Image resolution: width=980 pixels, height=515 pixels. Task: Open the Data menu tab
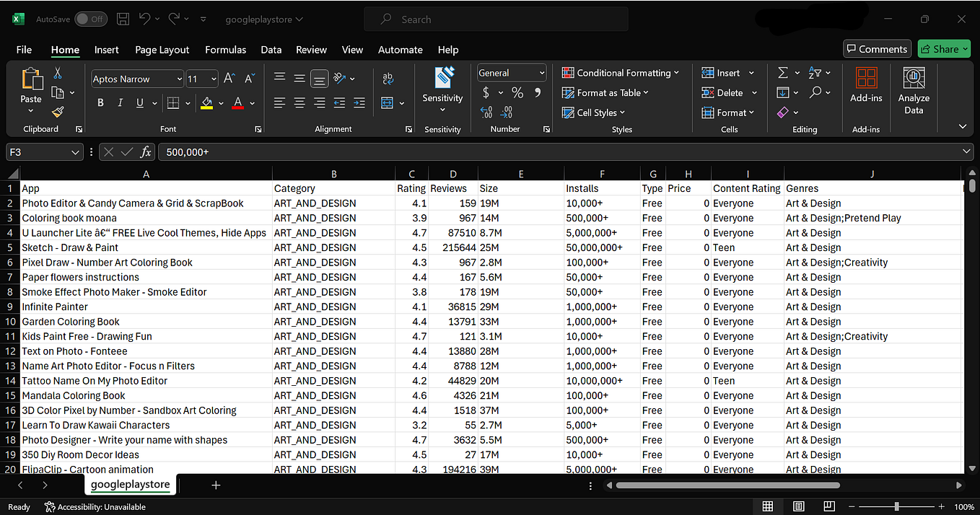[271, 50]
